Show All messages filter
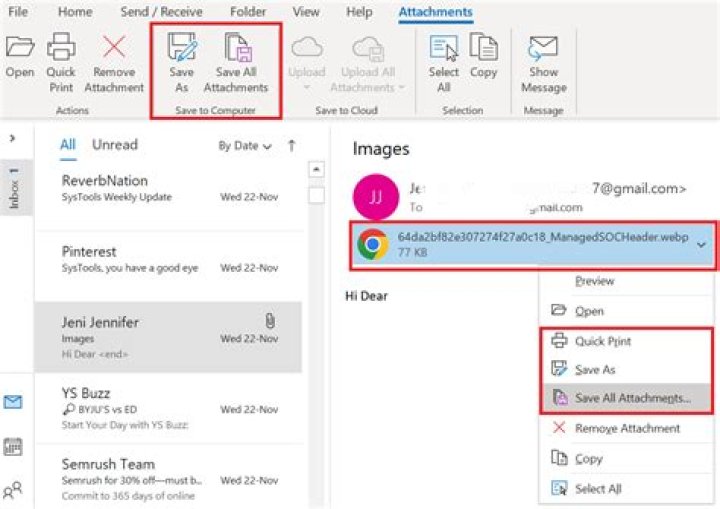Image resolution: width=720 pixels, height=509 pixels. click(68, 145)
